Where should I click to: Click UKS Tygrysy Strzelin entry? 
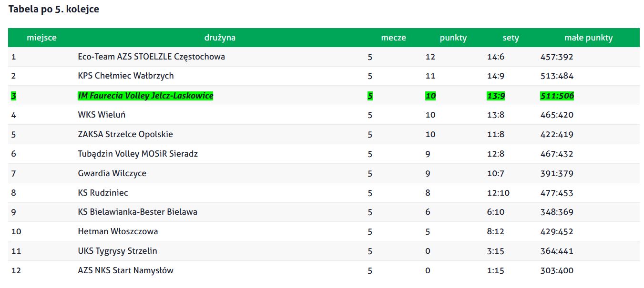pyautogui.click(x=117, y=251)
